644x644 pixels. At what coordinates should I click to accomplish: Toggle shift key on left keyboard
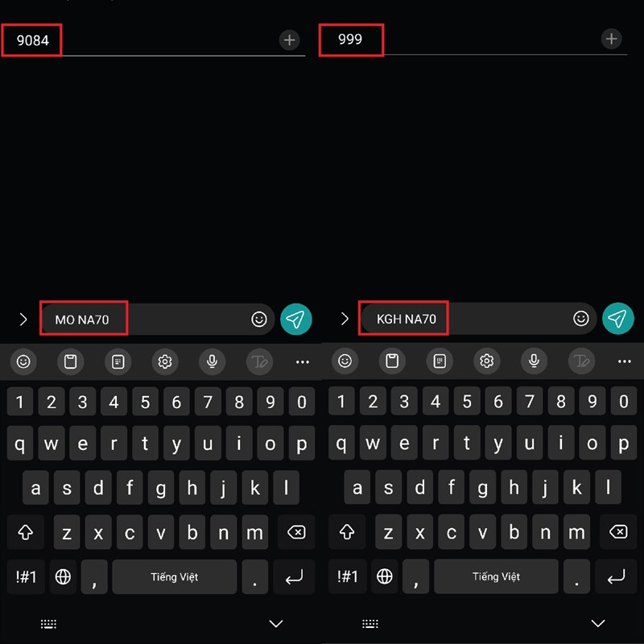(x=26, y=532)
